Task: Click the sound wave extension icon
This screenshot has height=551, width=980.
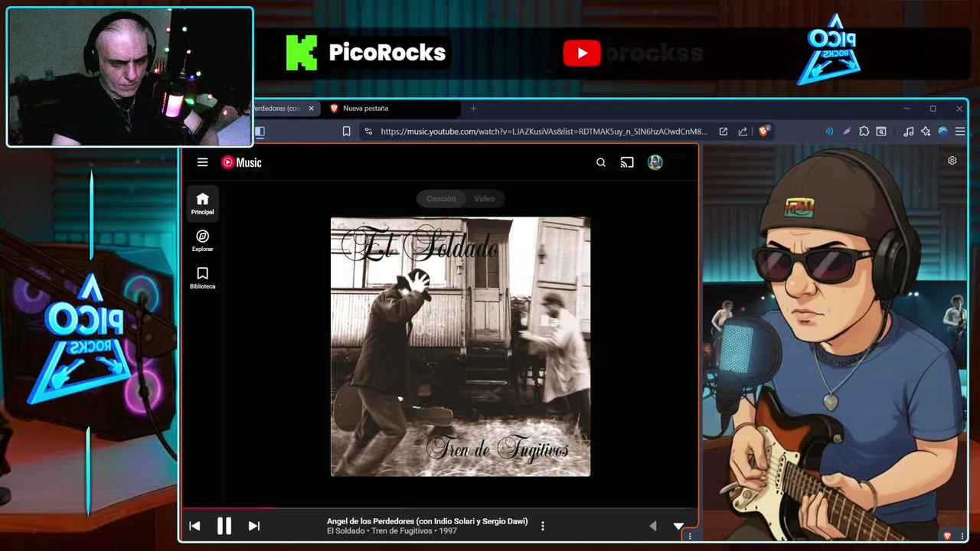Action: 829,132
